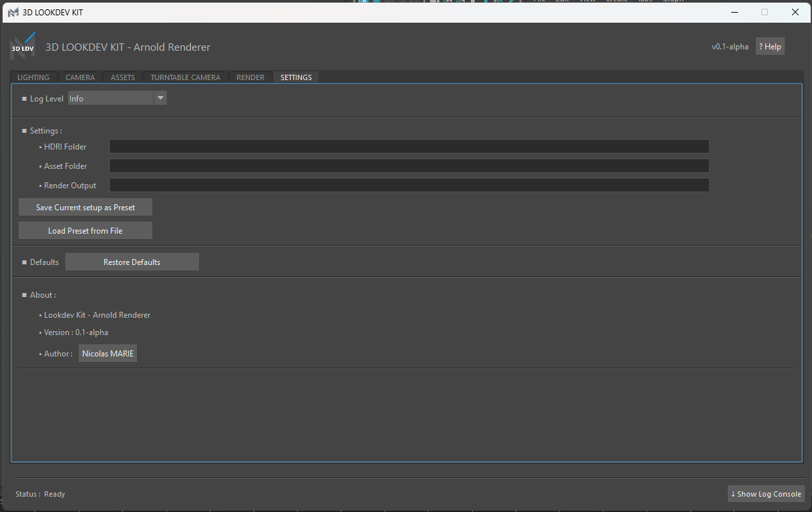This screenshot has height=512, width=812.
Task: Click the Log Level label
Action: (x=47, y=99)
